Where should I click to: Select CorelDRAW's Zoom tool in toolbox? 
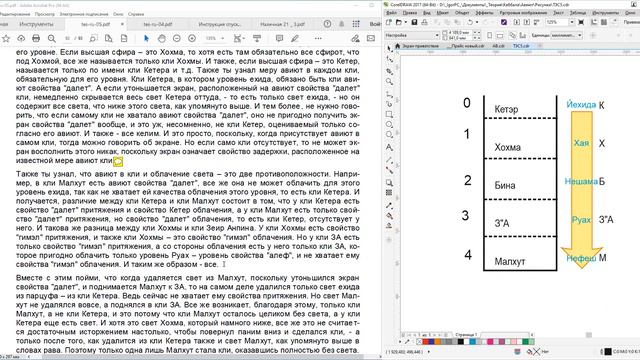(389, 82)
